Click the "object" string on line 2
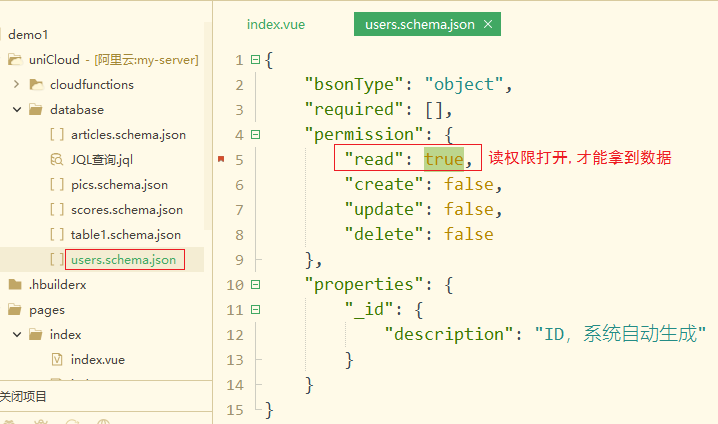Screen dimensions: 718x424 [464, 84]
